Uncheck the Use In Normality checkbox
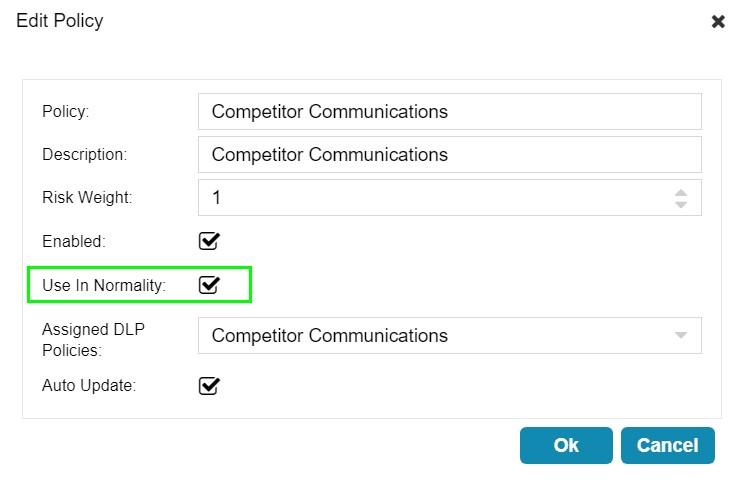This screenshot has height=491, width=739. (x=209, y=285)
